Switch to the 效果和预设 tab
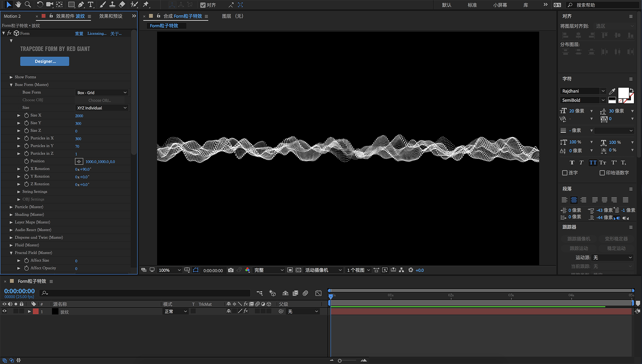Viewport: 642px width, 364px height. coord(111,16)
